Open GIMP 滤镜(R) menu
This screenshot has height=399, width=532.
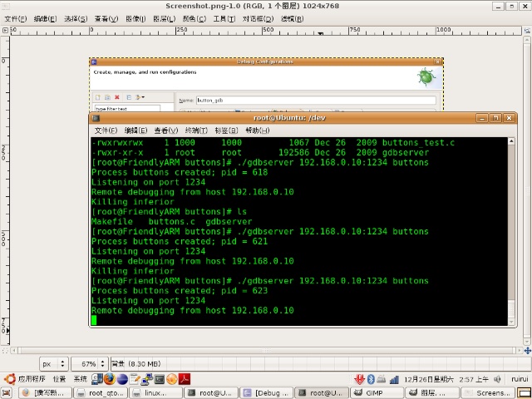click(292, 19)
